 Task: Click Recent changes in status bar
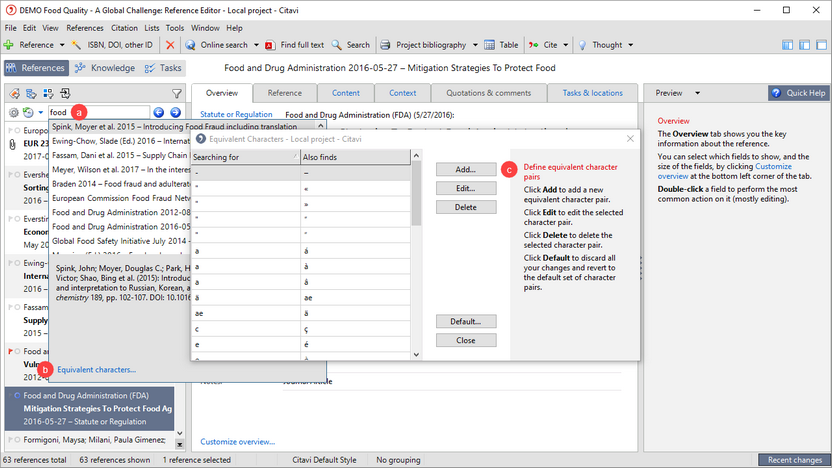point(795,460)
